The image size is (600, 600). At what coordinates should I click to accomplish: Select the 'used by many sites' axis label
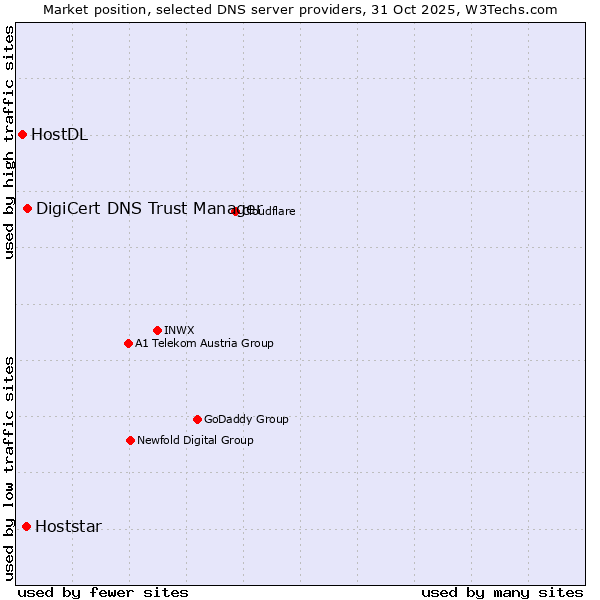(x=502, y=592)
